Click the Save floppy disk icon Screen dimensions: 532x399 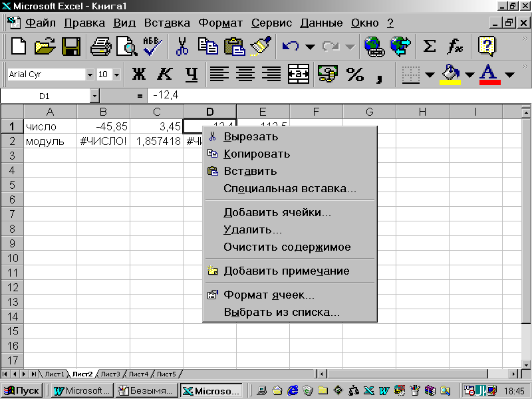[71, 46]
